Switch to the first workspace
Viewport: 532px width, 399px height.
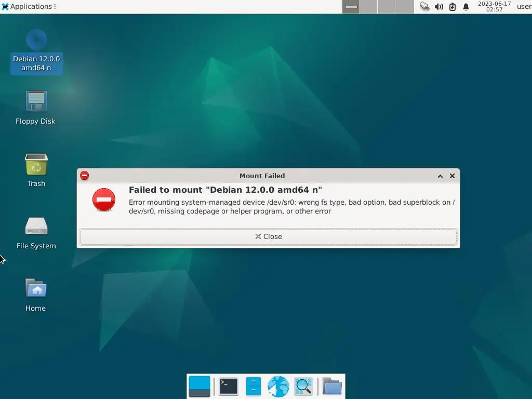(x=351, y=7)
